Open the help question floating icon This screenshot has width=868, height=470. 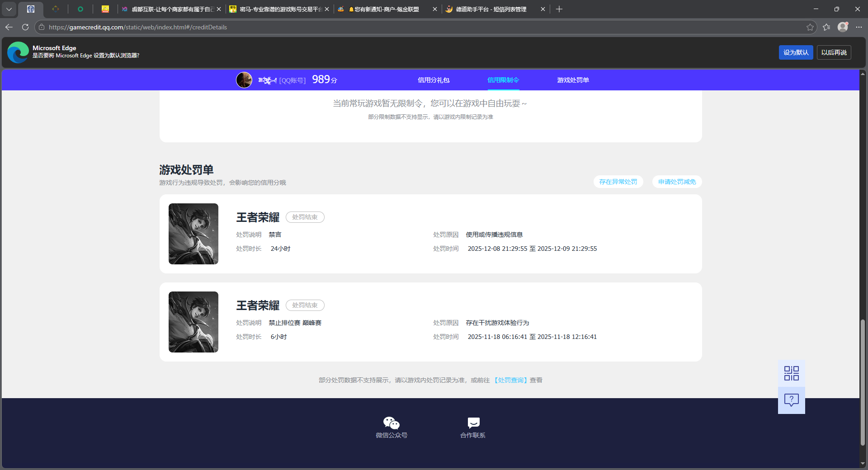tap(791, 400)
